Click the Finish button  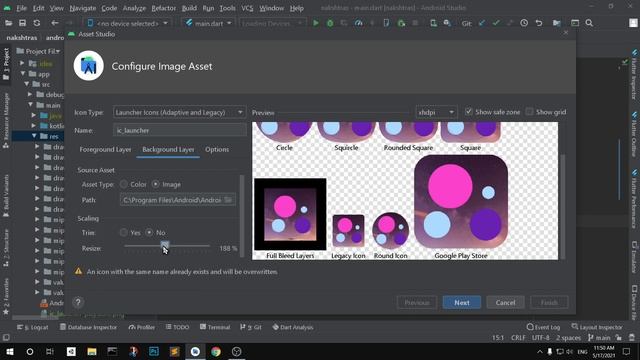[549, 302]
